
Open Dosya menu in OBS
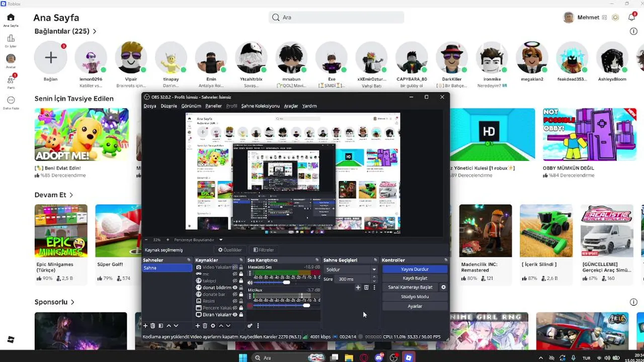tap(150, 106)
